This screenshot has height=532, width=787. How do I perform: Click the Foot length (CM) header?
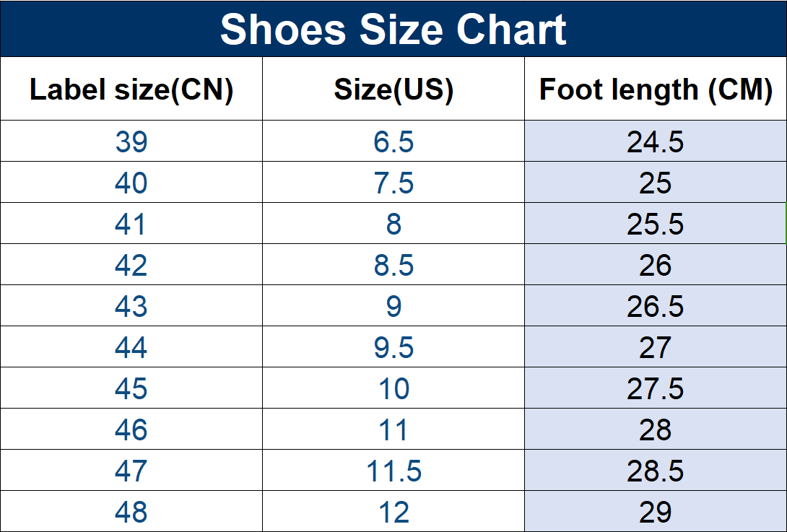tap(656, 90)
